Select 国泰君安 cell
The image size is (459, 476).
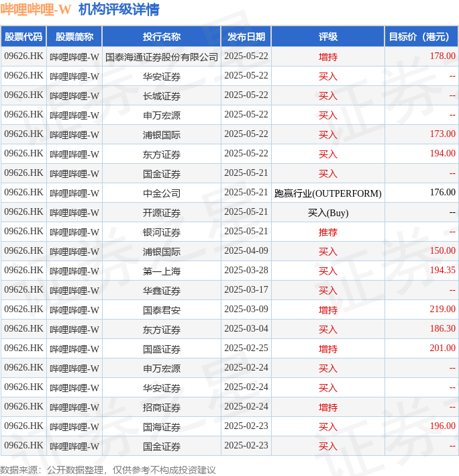(162, 310)
